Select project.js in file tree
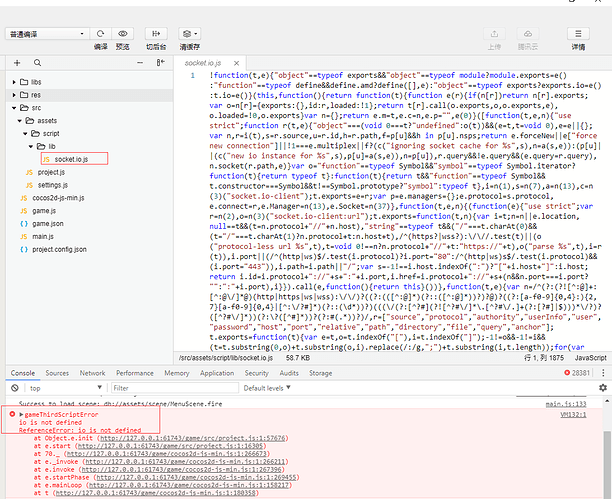The height and width of the screenshot is (499, 612). (51, 172)
